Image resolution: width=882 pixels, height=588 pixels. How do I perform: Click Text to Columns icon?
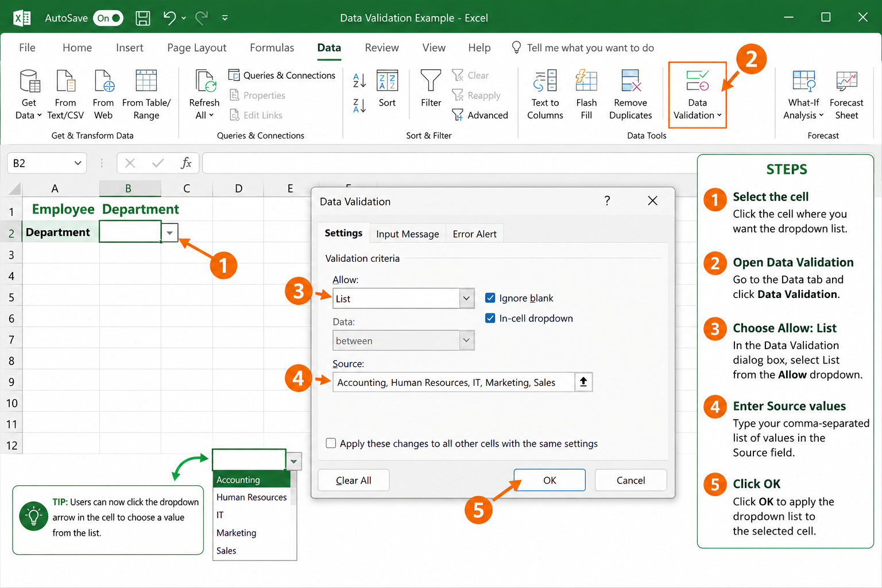point(545,81)
